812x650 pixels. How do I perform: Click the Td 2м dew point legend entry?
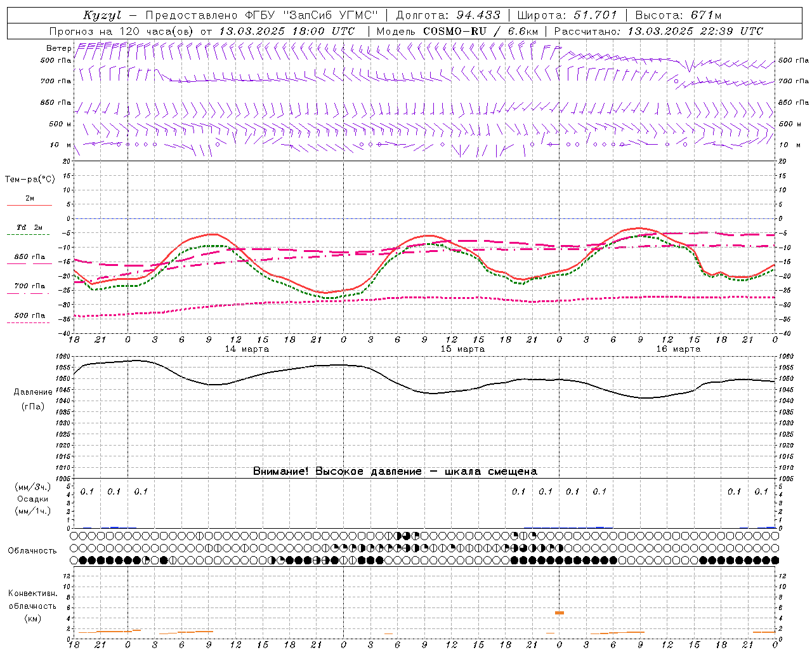pyautogui.click(x=29, y=227)
